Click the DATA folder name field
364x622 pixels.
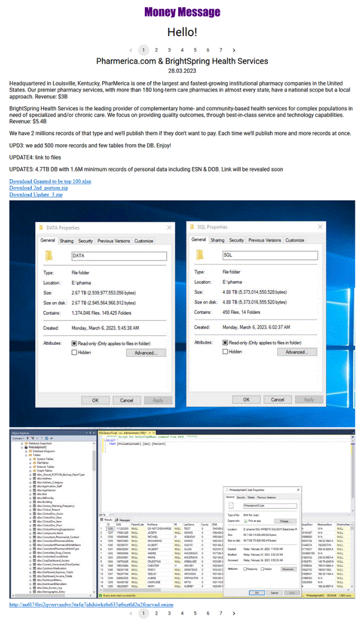119,256
